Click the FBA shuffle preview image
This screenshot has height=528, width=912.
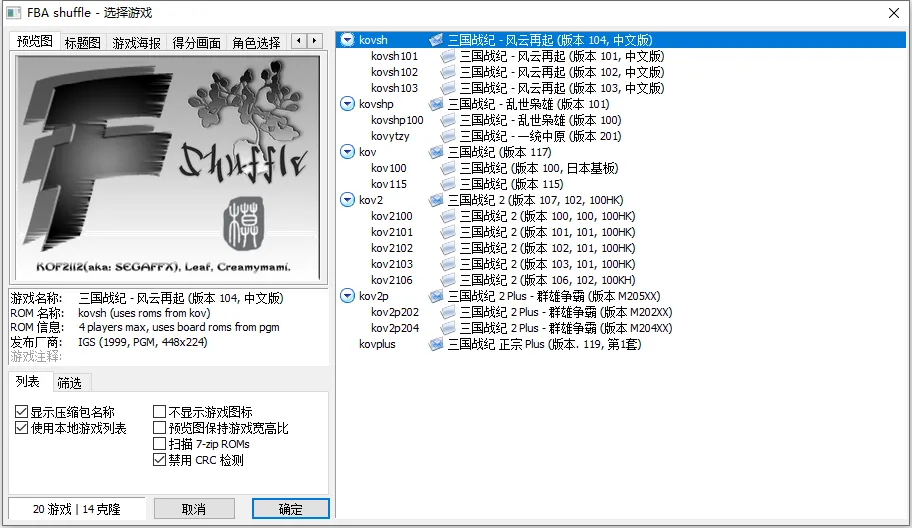tap(167, 166)
